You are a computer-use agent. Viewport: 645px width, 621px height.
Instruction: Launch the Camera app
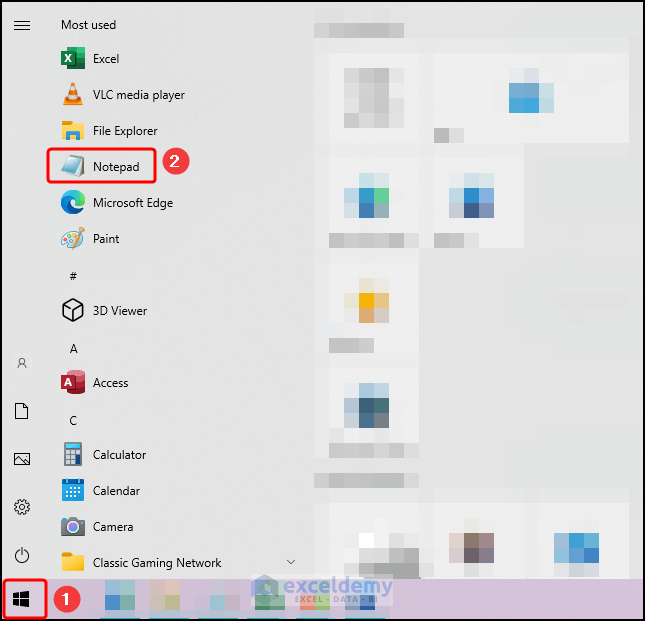tap(97, 526)
